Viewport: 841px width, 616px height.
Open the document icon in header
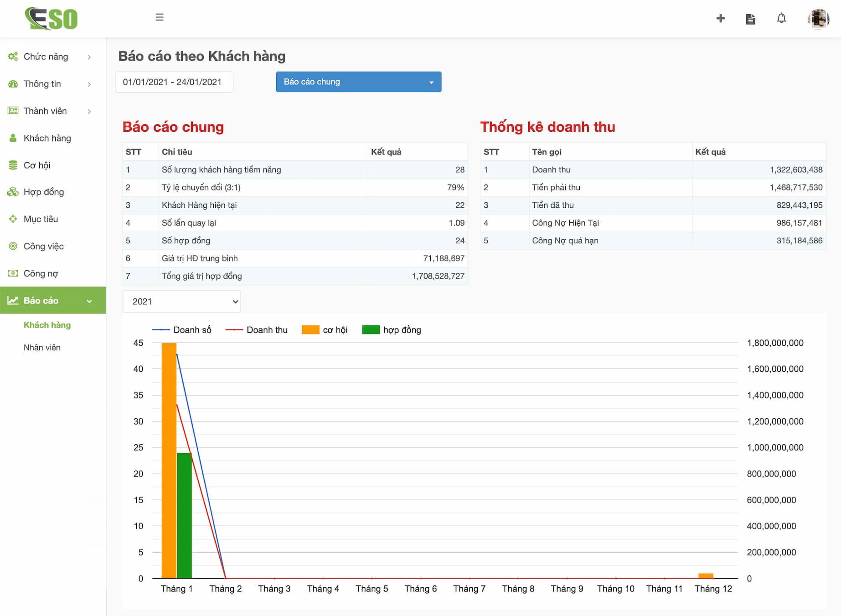750,19
